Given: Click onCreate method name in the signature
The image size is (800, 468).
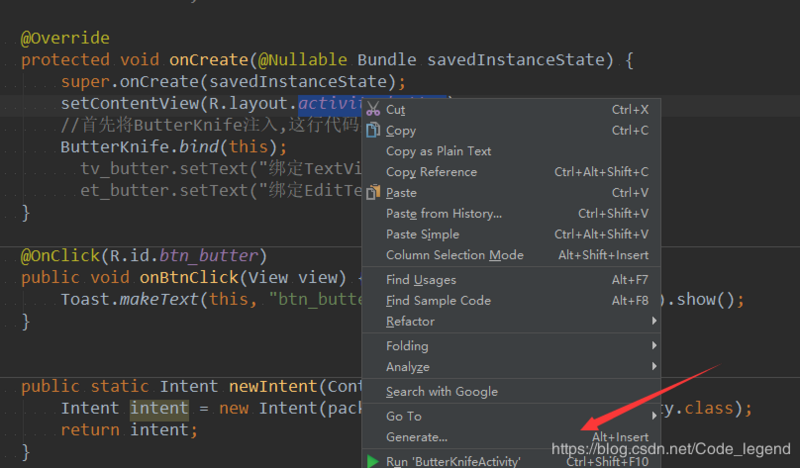Looking at the screenshot, I should coord(209,60).
